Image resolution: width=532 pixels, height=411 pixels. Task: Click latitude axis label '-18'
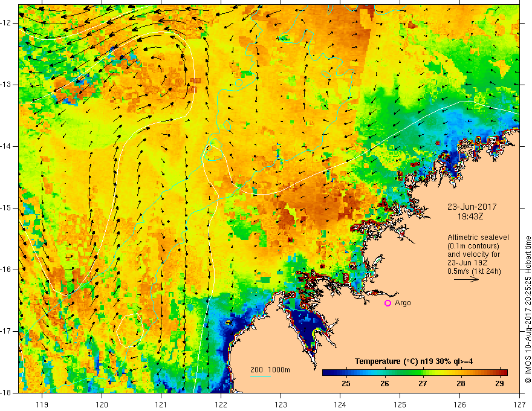[x=6, y=393]
